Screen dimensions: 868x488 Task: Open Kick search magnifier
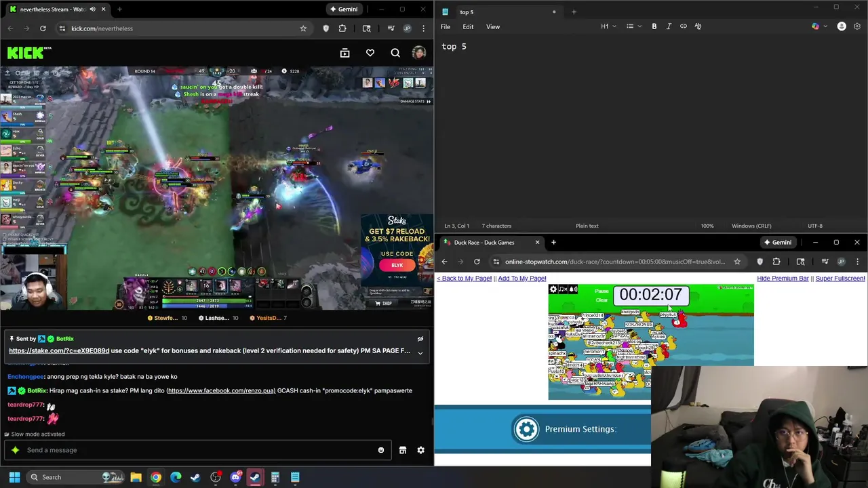(x=395, y=53)
